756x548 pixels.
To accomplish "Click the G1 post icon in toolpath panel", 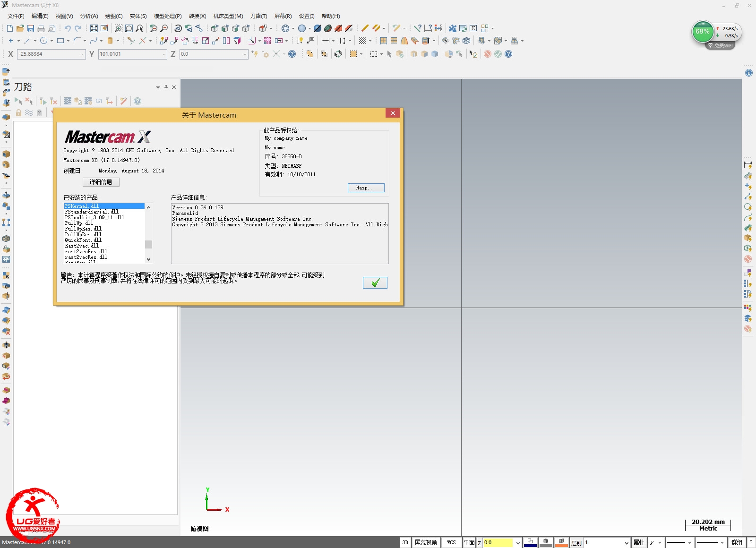I will 99,101.
